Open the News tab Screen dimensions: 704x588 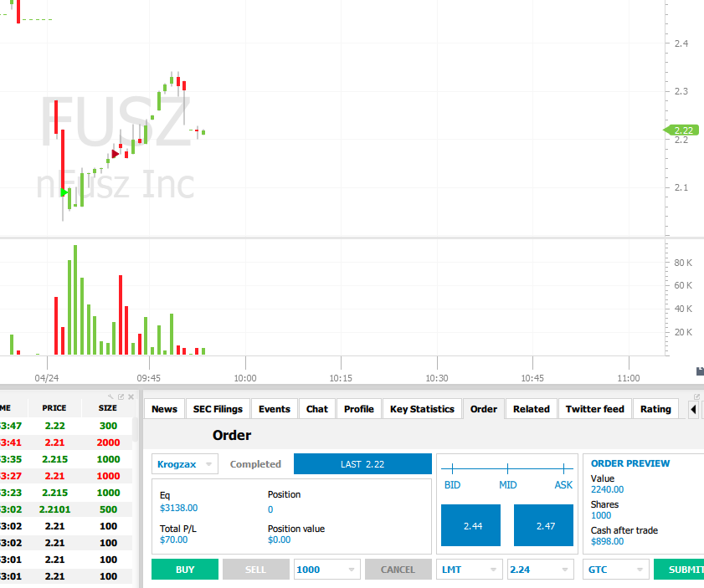[164, 409]
